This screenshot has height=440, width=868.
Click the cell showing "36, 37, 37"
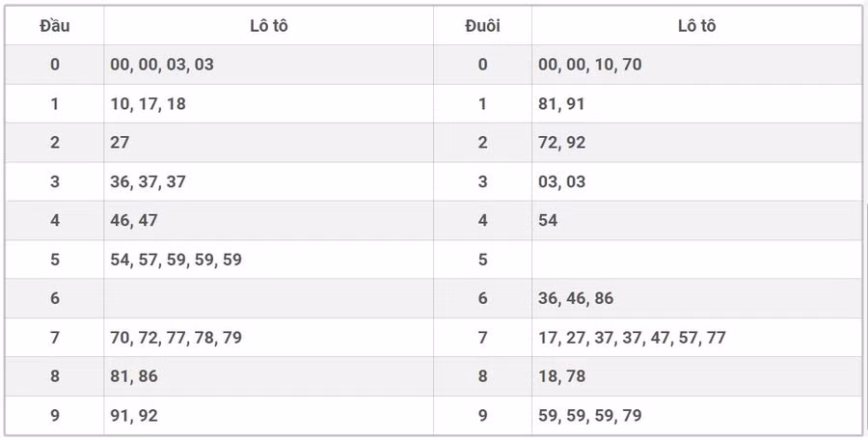[x=148, y=181]
